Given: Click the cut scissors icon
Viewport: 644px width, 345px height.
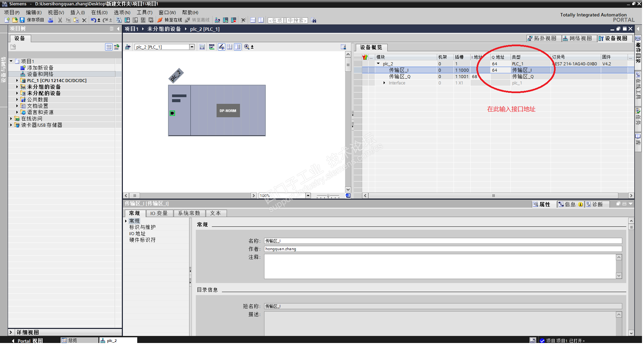Looking at the screenshot, I should tap(60, 20).
